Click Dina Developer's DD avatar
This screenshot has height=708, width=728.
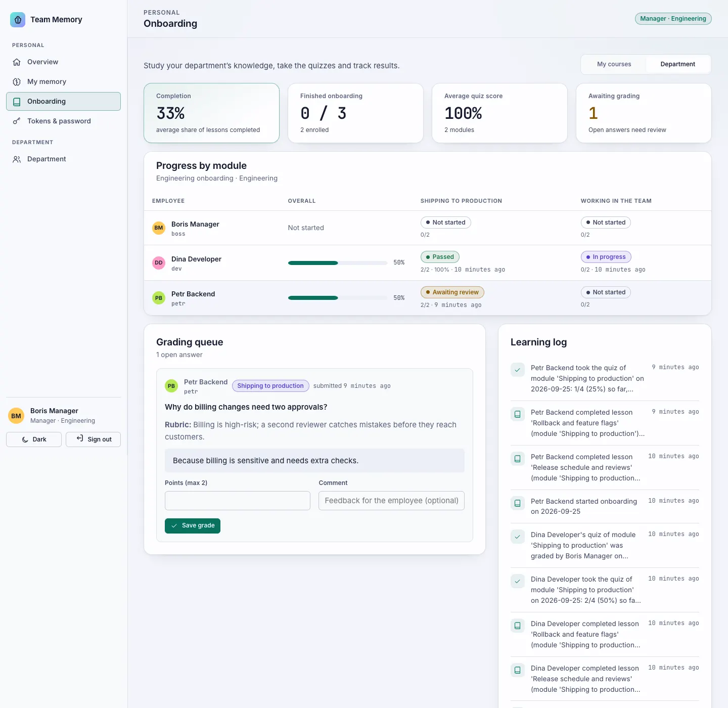pos(159,263)
